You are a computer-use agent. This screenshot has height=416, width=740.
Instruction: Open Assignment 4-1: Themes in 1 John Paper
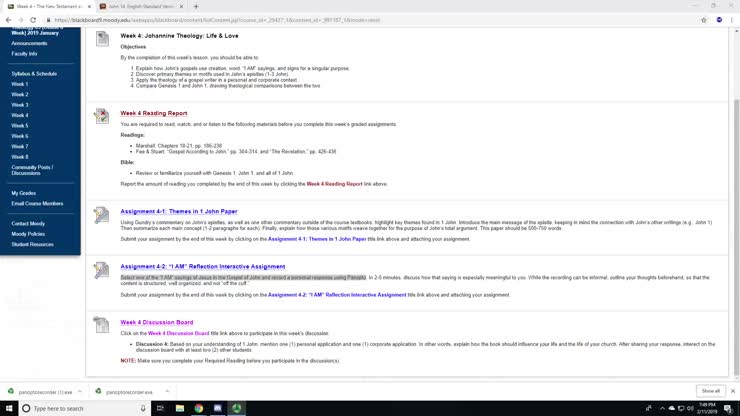coord(178,212)
